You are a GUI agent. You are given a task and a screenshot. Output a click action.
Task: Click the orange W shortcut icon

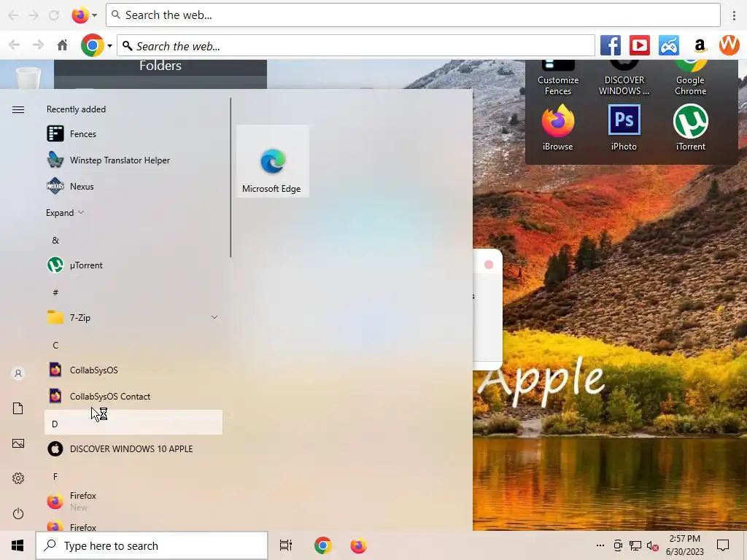(x=729, y=45)
